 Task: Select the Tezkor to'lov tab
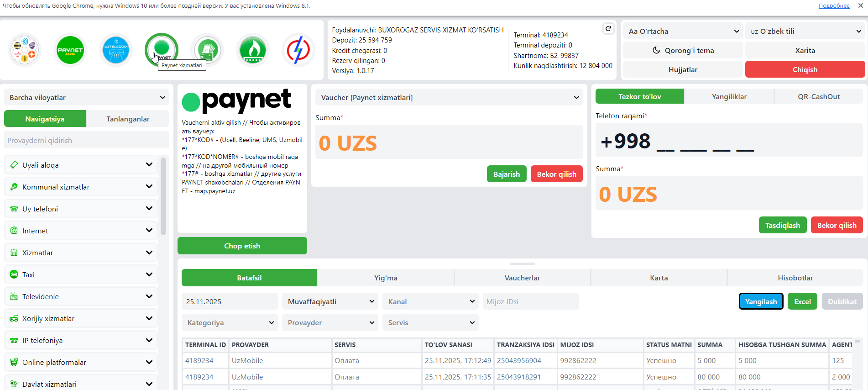[640, 96]
